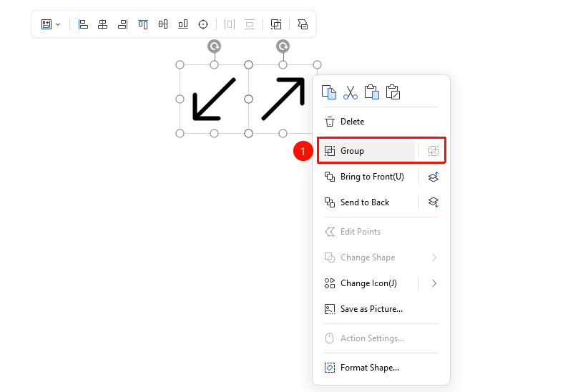Click the left-middle resize handle of left arrow
Image resolution: width=578 pixels, height=392 pixels.
pos(180,99)
